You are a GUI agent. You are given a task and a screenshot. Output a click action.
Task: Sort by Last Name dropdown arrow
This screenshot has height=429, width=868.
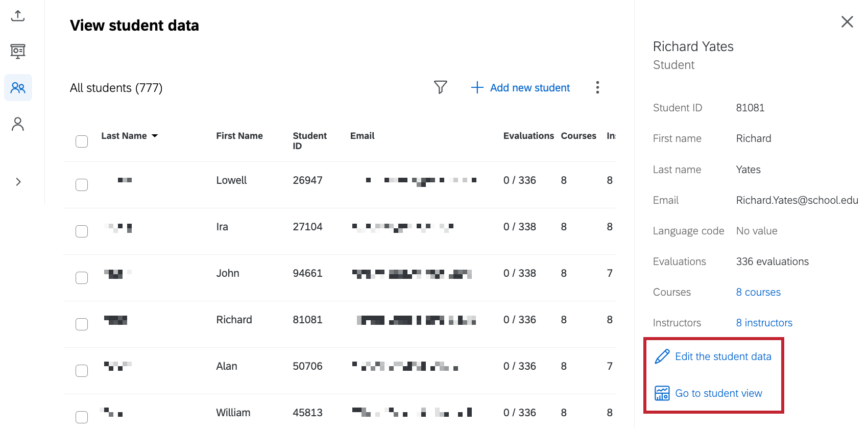click(x=155, y=136)
